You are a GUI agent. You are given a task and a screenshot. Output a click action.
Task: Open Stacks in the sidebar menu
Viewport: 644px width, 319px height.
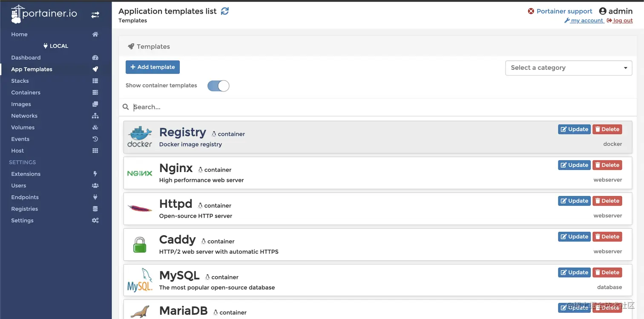(20, 81)
